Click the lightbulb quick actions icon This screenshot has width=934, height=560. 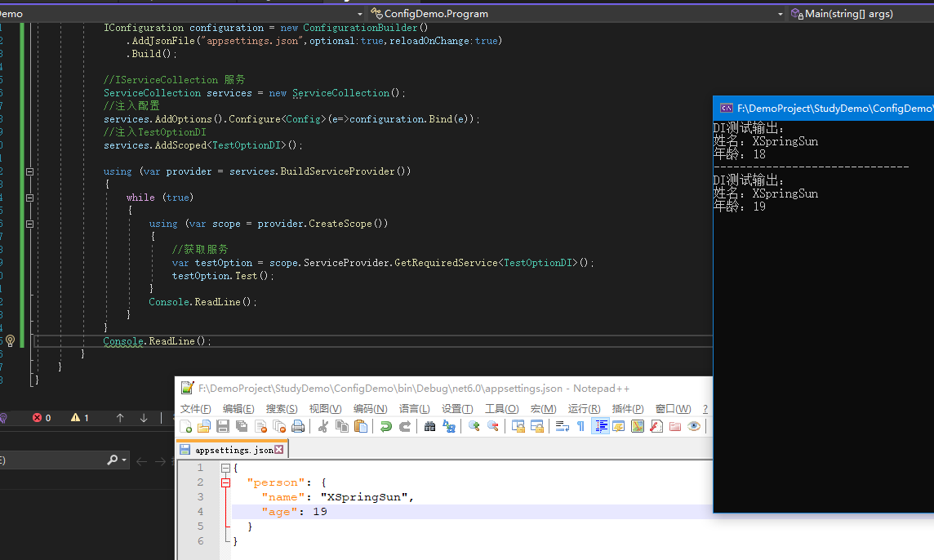tap(11, 340)
